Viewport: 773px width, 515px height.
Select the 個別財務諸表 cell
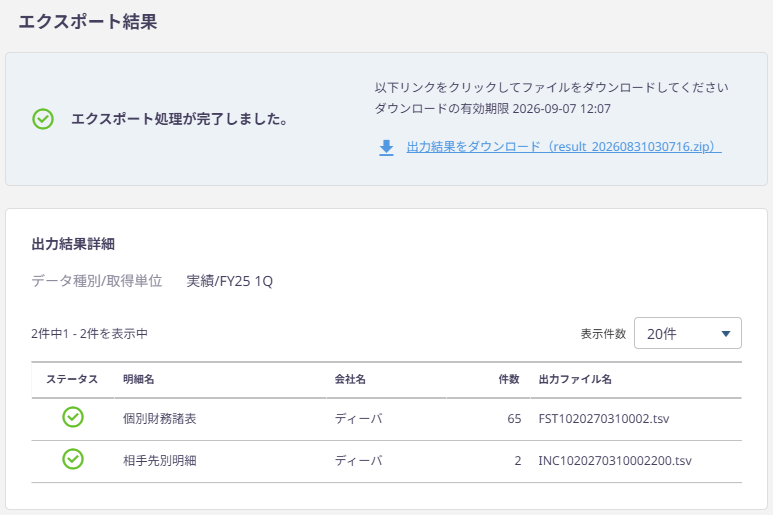click(x=160, y=419)
